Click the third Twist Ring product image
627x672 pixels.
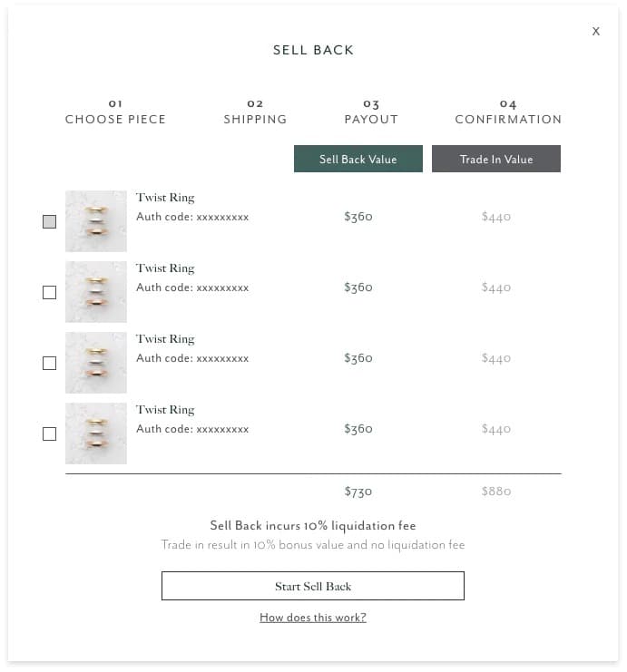[96, 363]
